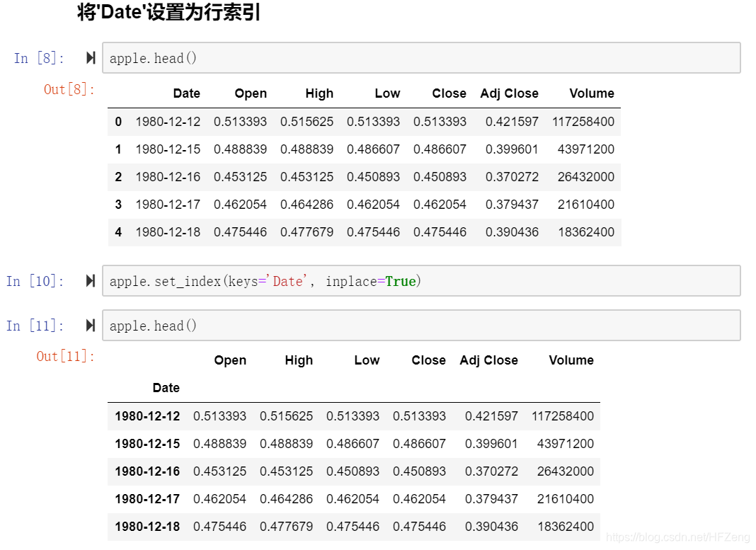Click row index 1 in Out[8] table
Screen dimensions: 756x550
point(118,149)
